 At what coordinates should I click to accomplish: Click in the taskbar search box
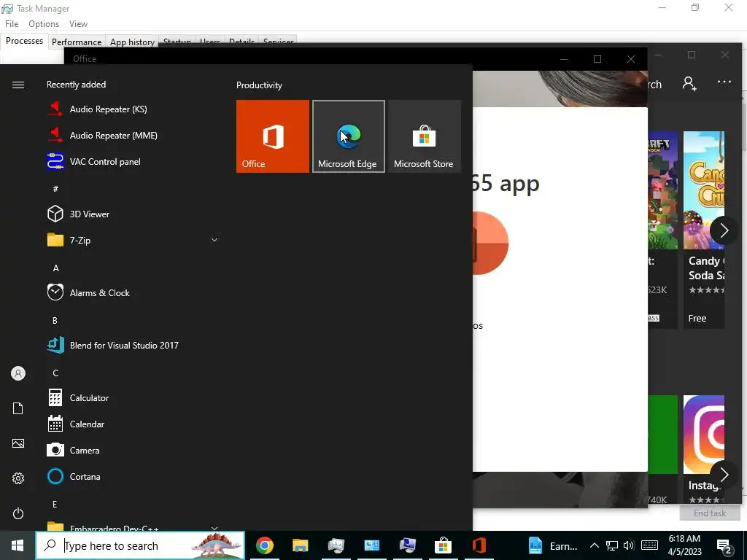[x=141, y=545]
